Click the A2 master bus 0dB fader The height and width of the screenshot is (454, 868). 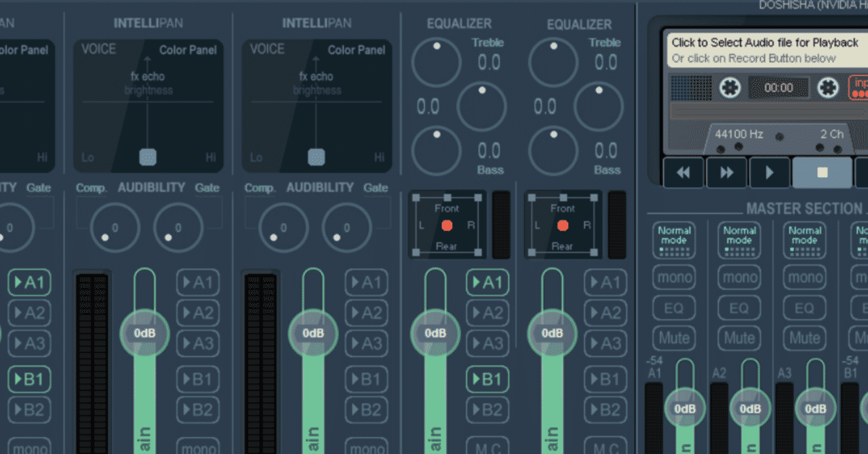[x=751, y=409]
